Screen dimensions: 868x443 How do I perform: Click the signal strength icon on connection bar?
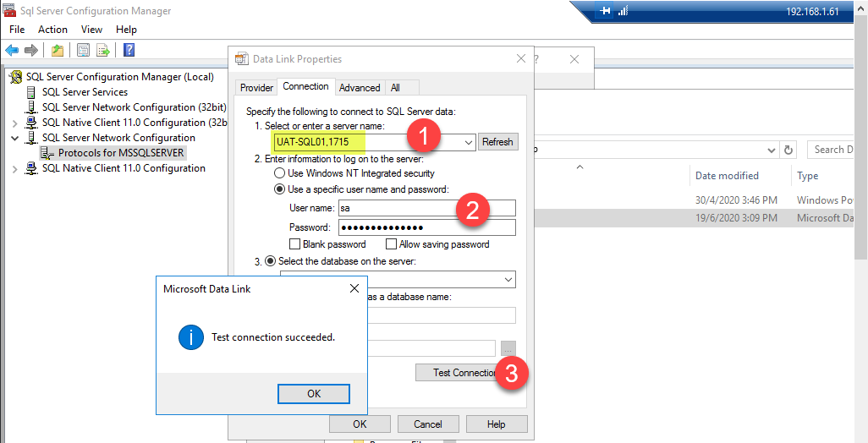pos(622,11)
